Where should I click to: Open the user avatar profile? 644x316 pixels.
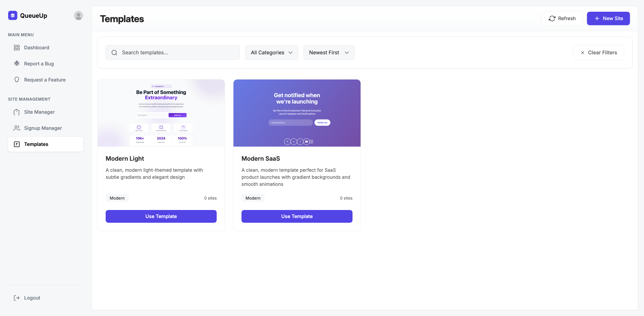coord(78,15)
